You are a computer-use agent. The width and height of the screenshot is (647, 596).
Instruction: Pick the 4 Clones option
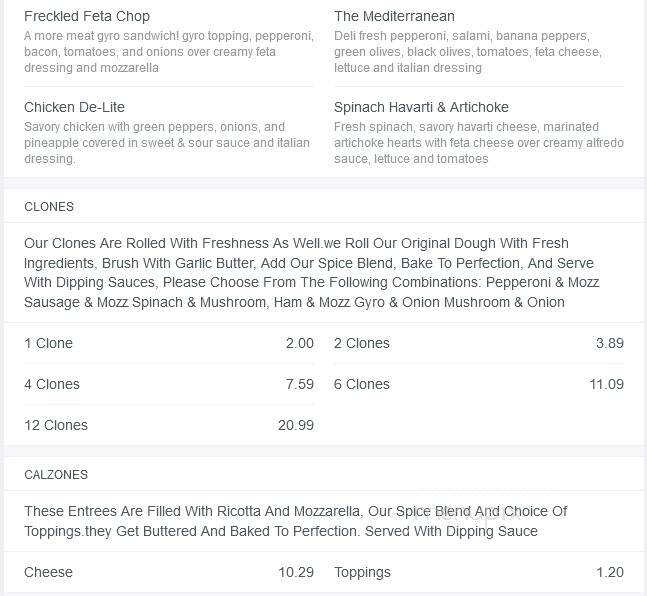click(168, 384)
